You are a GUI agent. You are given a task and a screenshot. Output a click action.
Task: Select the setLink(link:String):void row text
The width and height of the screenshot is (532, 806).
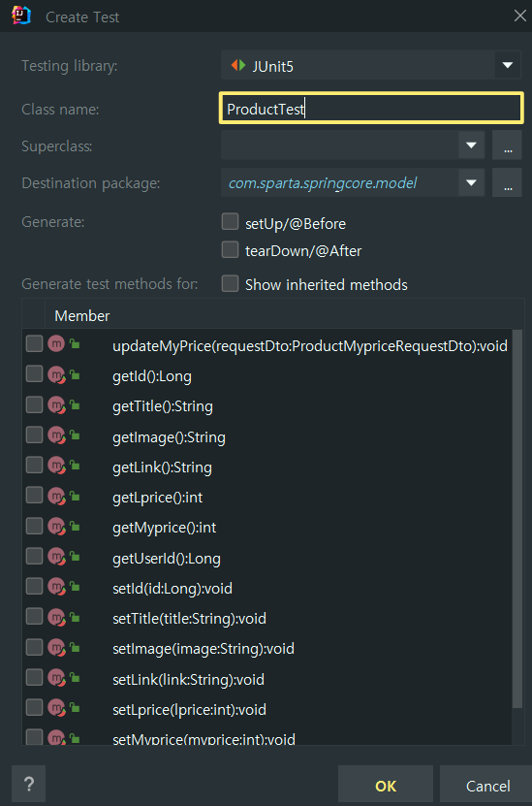188,680
